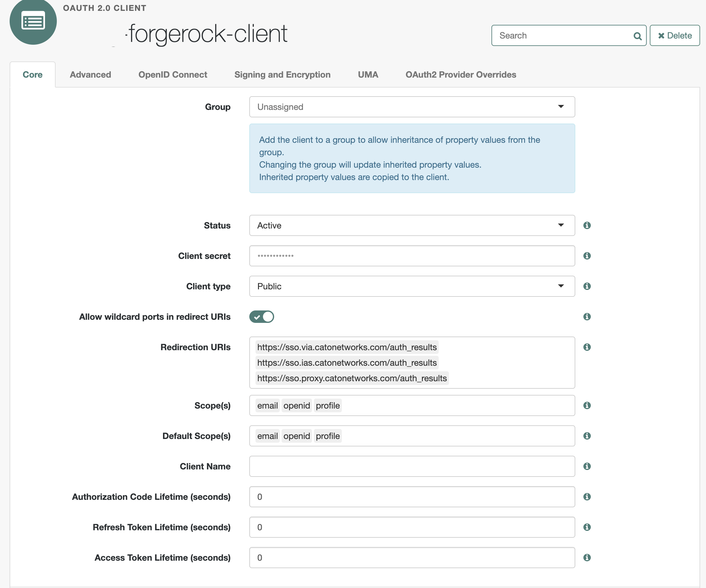706x588 pixels.
Task: Click the OAuth 2.0 client list icon
Action: tap(33, 22)
